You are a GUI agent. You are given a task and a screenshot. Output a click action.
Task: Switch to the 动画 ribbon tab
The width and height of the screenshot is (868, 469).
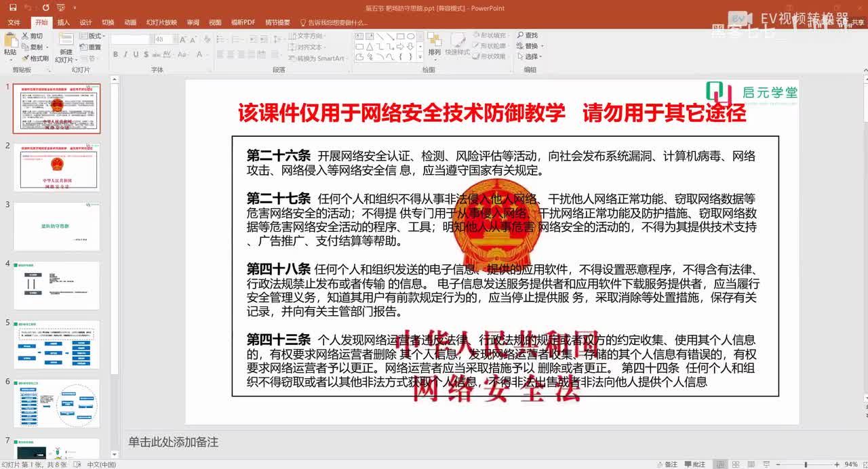[130, 22]
